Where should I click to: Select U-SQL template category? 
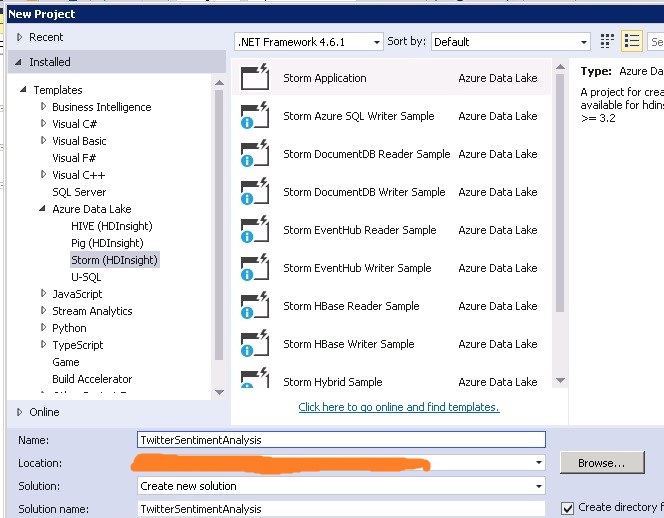click(86, 277)
